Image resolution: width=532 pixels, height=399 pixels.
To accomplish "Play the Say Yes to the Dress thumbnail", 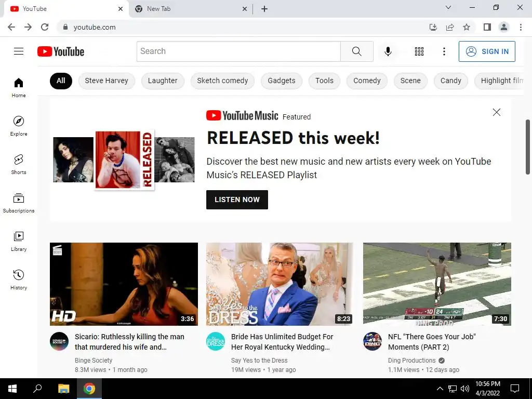I will click(x=280, y=284).
